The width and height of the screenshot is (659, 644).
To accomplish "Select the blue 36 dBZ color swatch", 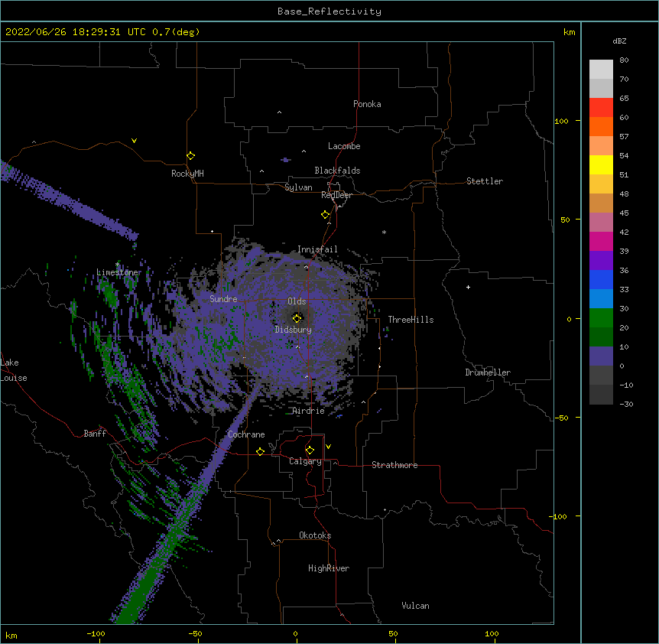I will pos(601,279).
